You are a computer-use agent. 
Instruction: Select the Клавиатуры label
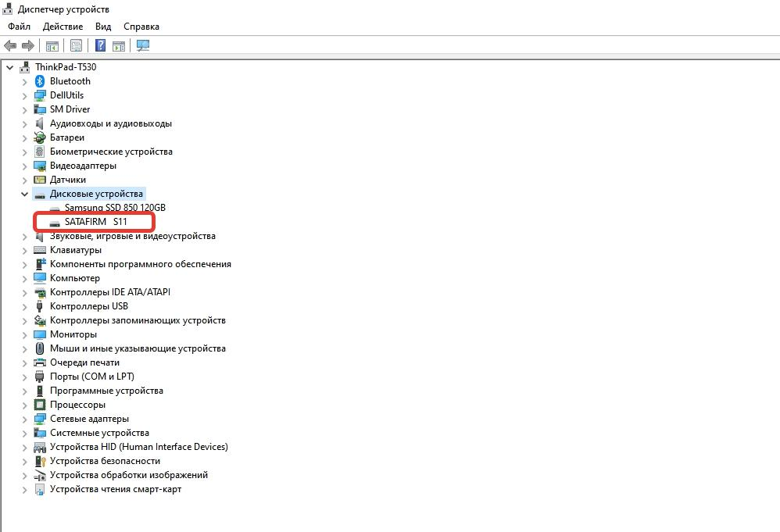(76, 250)
